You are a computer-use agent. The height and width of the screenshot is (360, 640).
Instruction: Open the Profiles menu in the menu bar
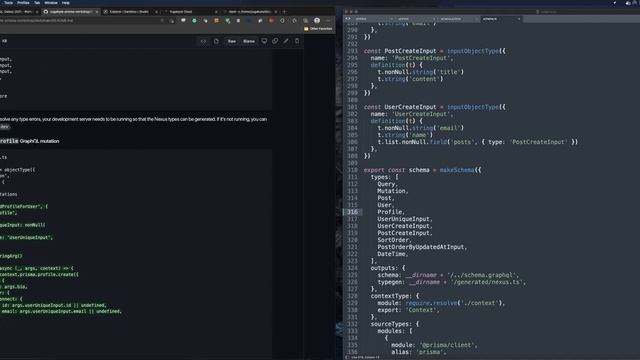point(23,3)
